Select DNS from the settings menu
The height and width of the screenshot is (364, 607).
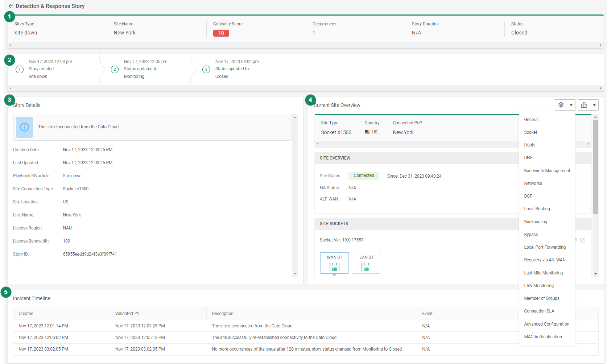[528, 158]
